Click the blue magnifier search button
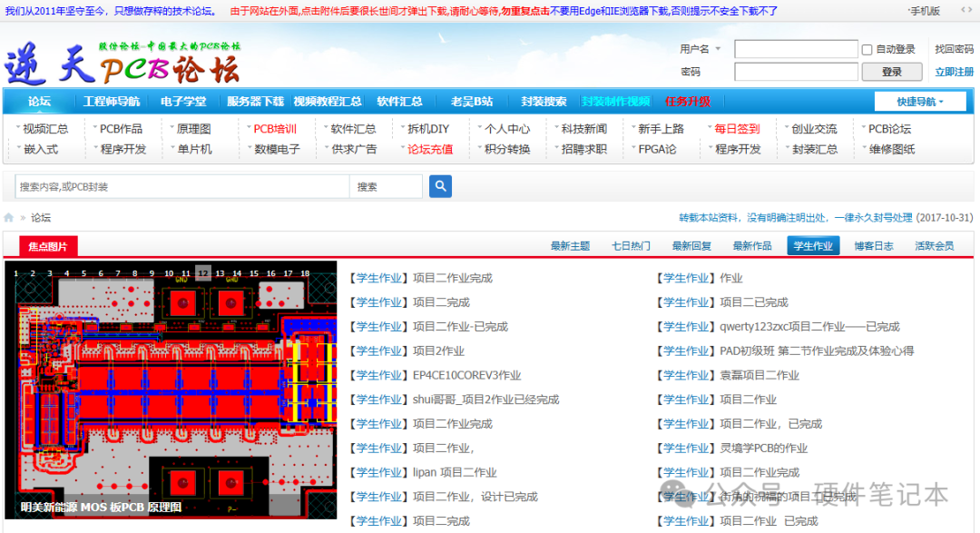Screen dimensions: 980x533 click(x=440, y=187)
